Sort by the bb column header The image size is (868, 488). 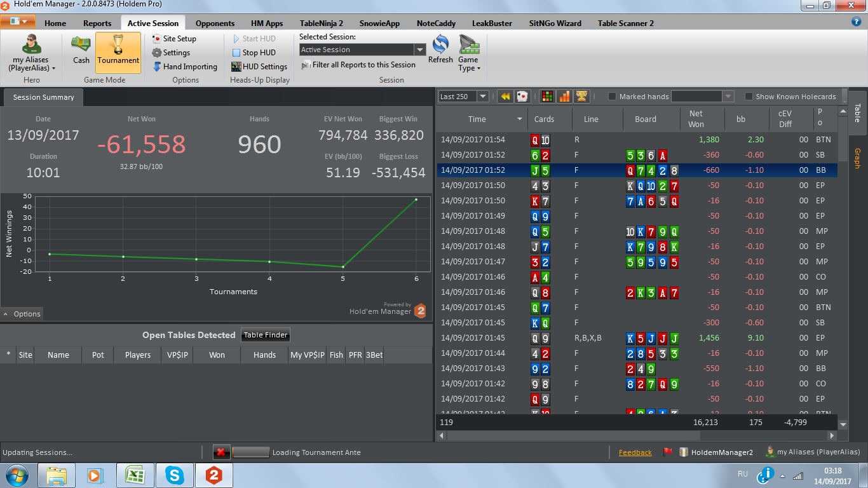(x=741, y=119)
